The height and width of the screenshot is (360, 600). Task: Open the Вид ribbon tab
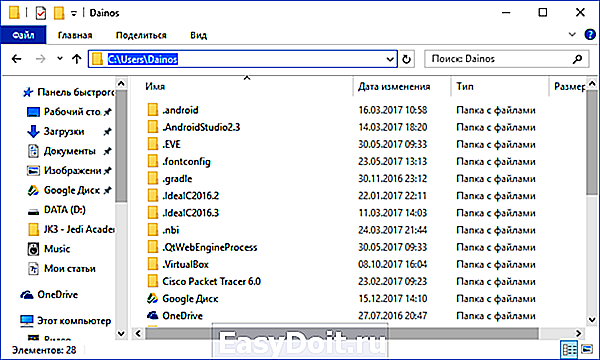coord(198,35)
